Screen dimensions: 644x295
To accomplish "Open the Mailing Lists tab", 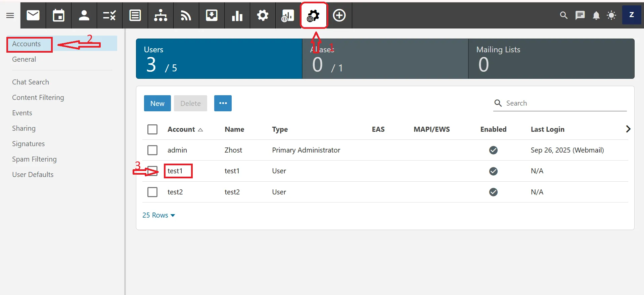I will (x=551, y=59).
